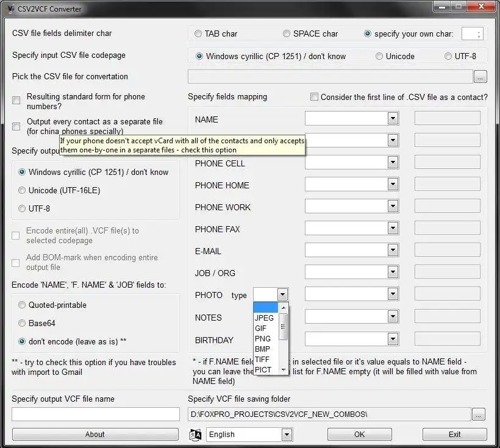Open the NAME field mapping dropdown
The width and height of the screenshot is (500, 448).
click(x=393, y=119)
